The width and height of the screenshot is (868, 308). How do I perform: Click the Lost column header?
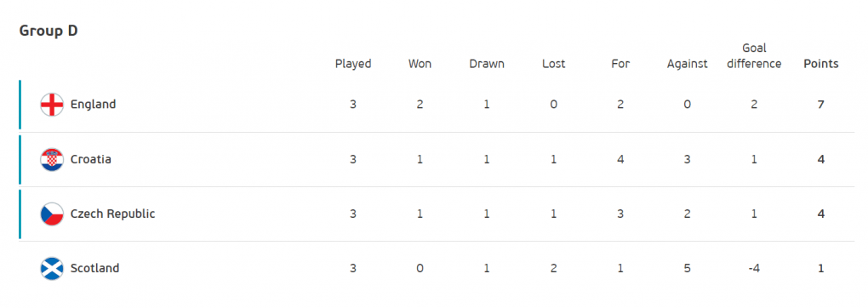pos(554,64)
